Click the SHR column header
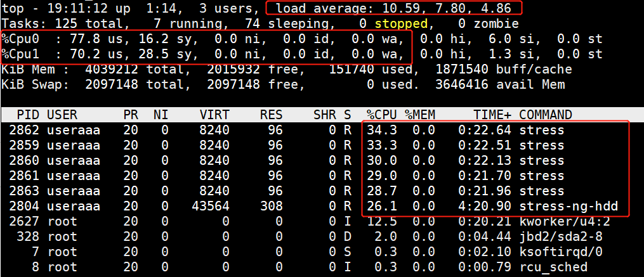Image resolution: width=644 pixels, height=277 pixels. click(x=324, y=114)
